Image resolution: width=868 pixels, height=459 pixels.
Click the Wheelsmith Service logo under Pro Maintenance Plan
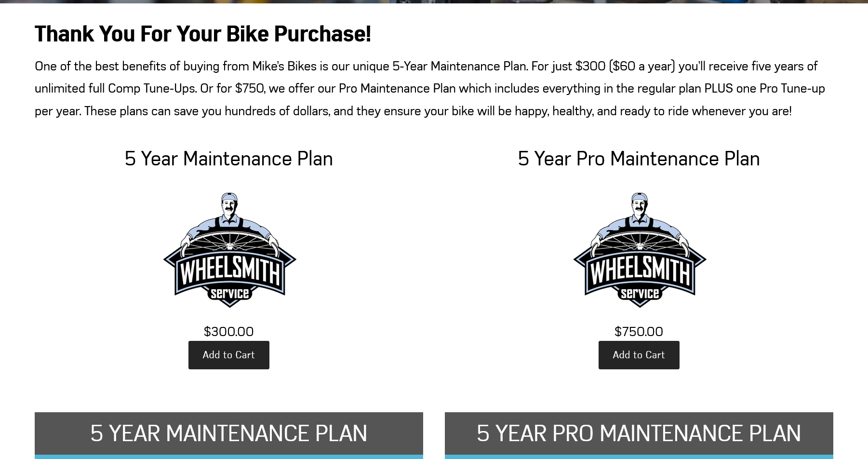tap(640, 250)
